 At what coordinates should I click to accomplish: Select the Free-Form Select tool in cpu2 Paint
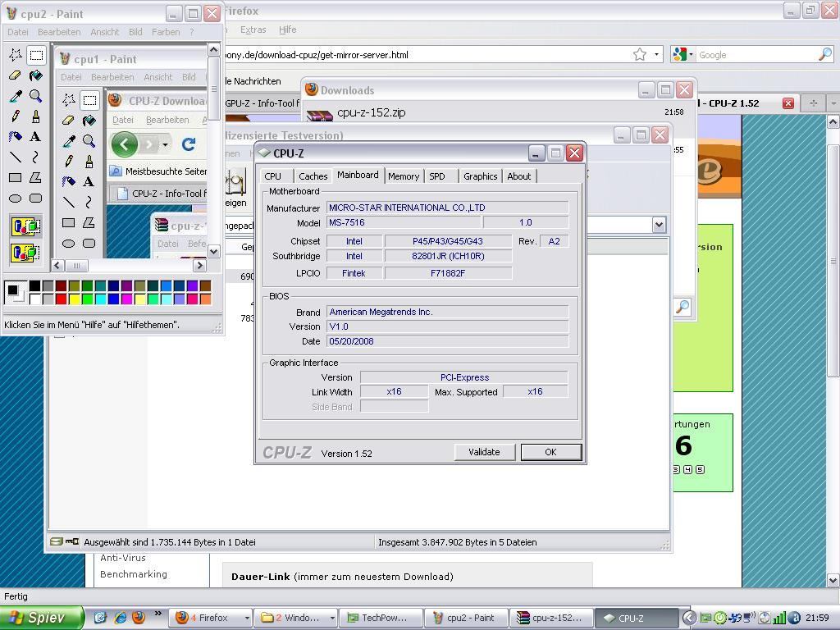[16, 55]
